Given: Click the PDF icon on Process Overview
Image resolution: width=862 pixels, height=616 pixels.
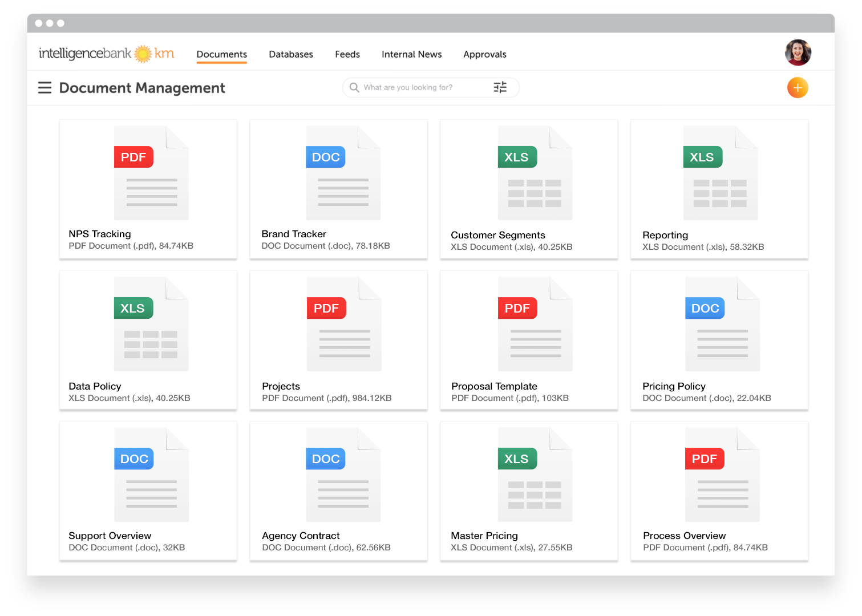Looking at the screenshot, I should click(705, 458).
